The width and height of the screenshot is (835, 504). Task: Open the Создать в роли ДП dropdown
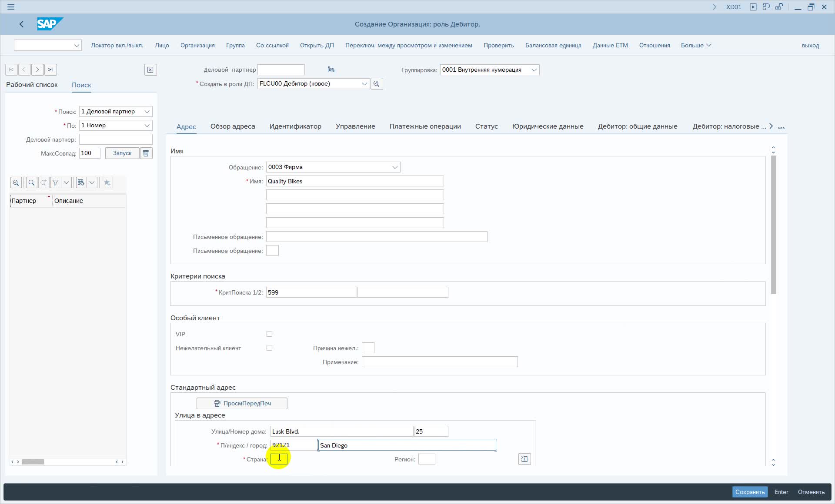[x=364, y=84]
